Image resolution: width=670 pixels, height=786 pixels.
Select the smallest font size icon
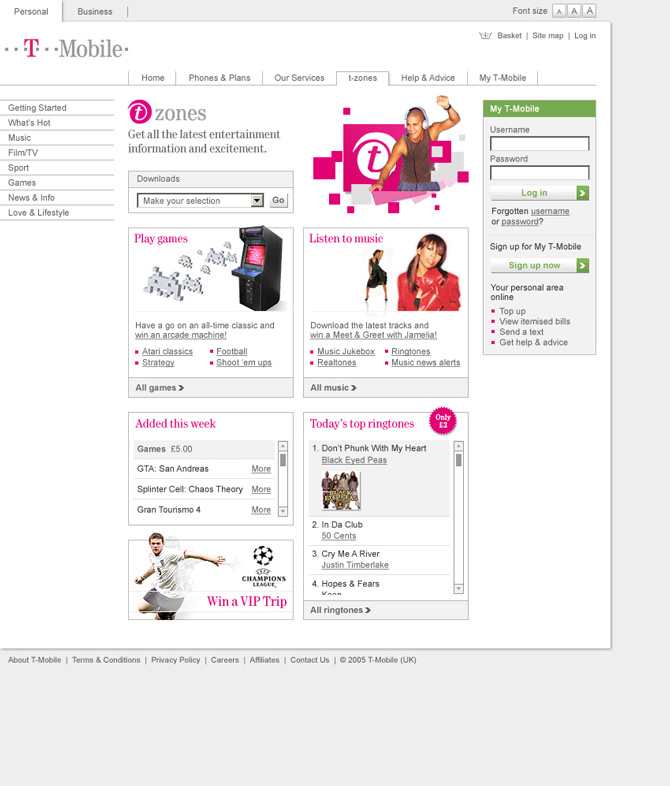point(559,11)
